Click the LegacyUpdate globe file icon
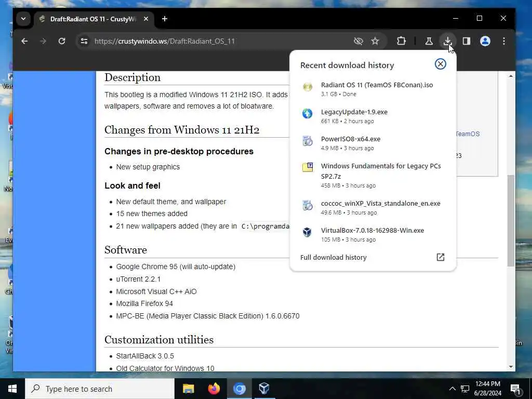 tap(308, 113)
